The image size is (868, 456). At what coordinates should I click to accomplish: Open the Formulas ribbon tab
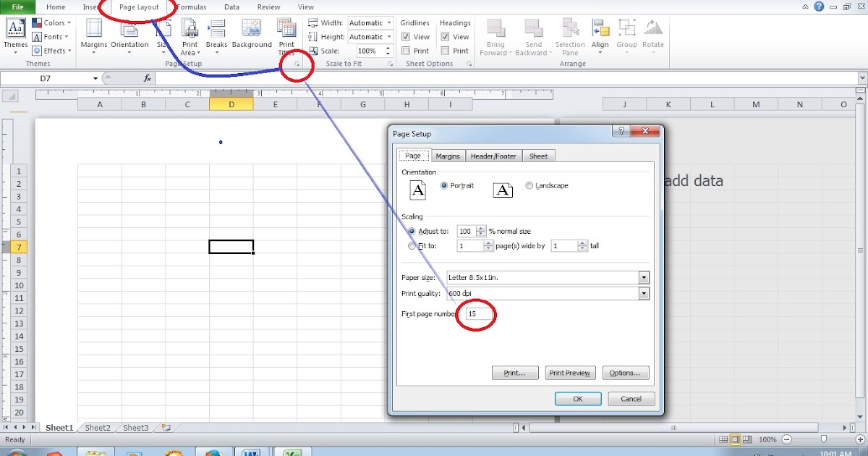(x=191, y=7)
